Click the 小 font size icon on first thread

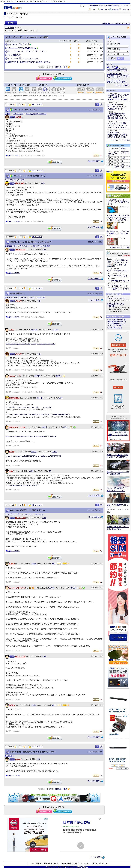pyautogui.click(x=97, y=104)
